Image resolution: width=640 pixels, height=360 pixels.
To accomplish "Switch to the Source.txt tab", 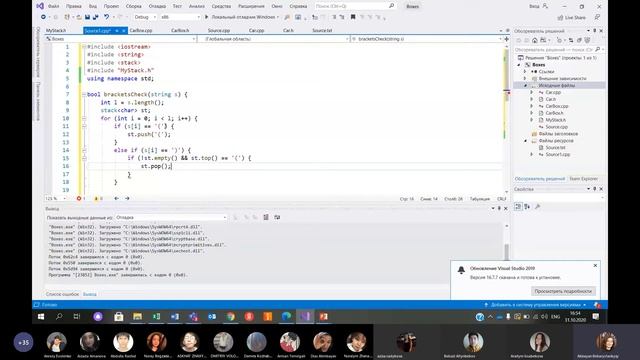I will point(322,31).
